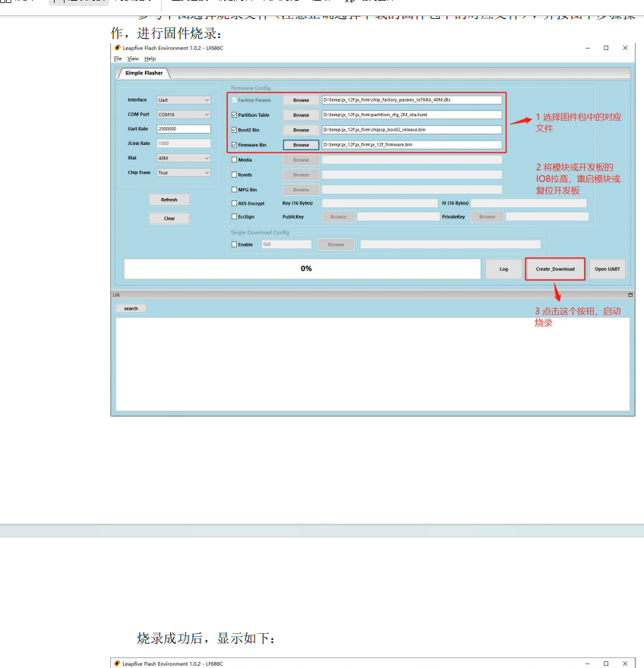Enable the Media checkbox
Viewport: 644px width, 668px height.
234,160
